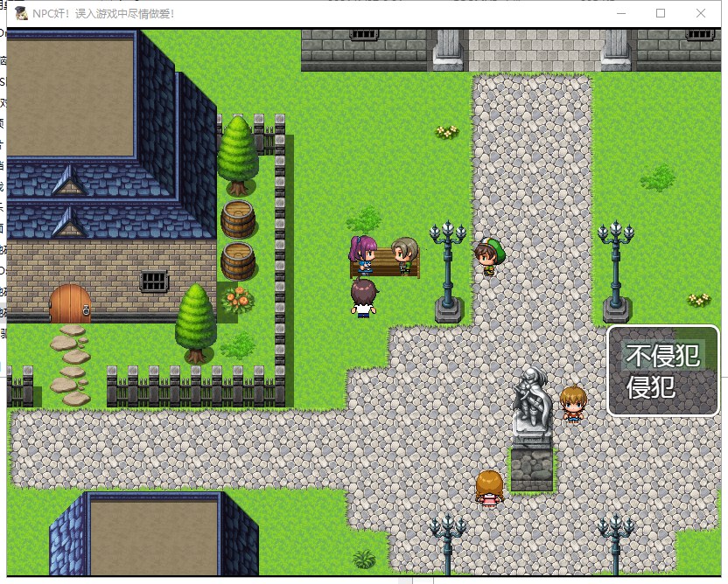The image size is (728, 584).
Task: Click the stone statue in the plaza
Action: point(531,403)
